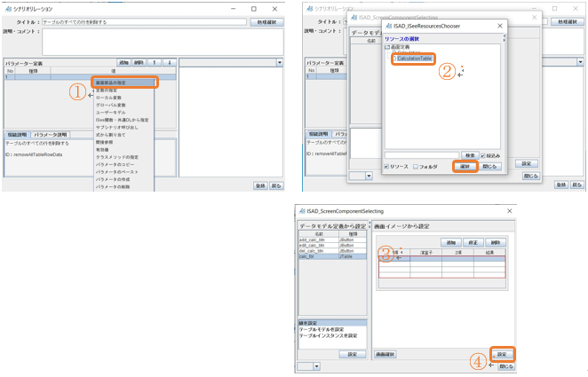This screenshot has width=588, height=377.
Task: Click 処理選択 in the top-right background window
Action: point(568,22)
